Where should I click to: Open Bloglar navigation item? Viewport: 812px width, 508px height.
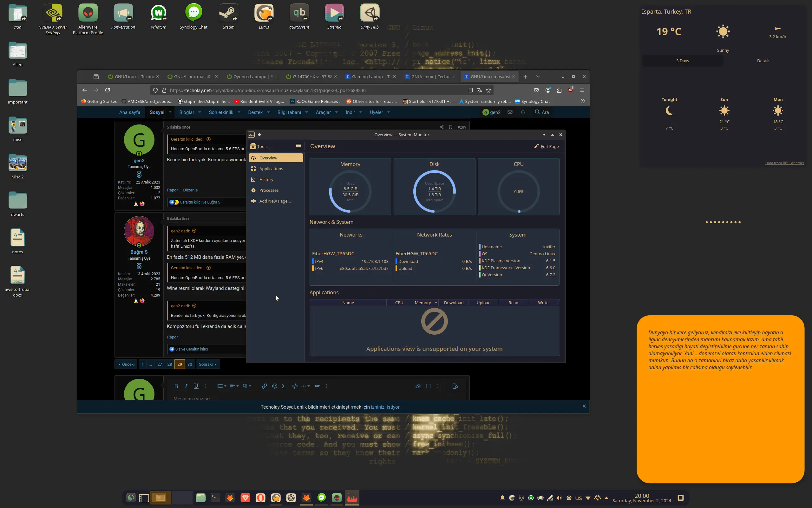(x=187, y=112)
